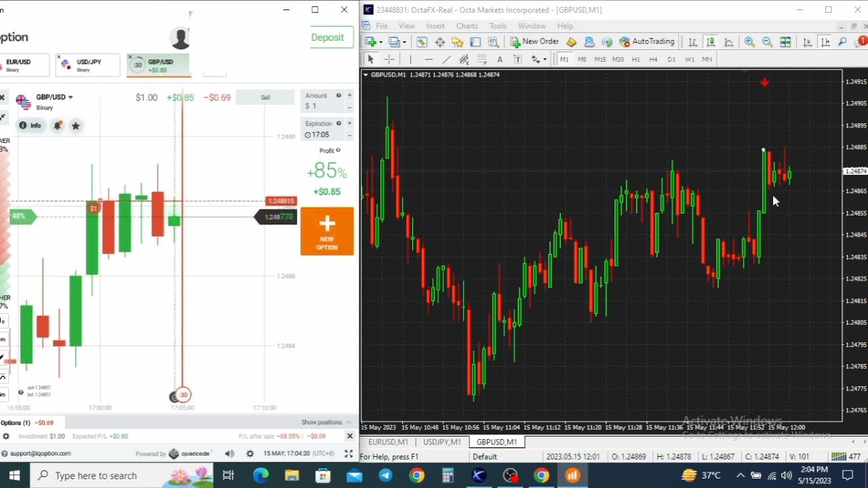Expand Show positions chevron
The image size is (868, 488).
tap(349, 422)
